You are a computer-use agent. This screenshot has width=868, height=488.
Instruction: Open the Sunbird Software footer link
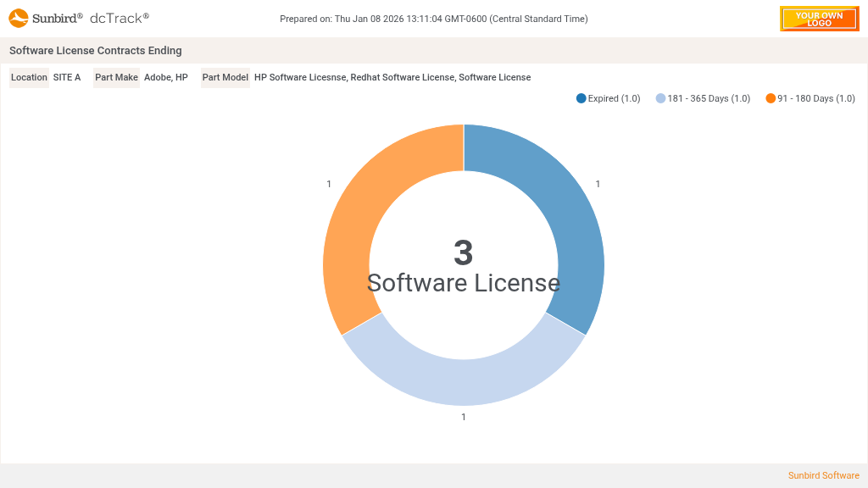[823, 475]
